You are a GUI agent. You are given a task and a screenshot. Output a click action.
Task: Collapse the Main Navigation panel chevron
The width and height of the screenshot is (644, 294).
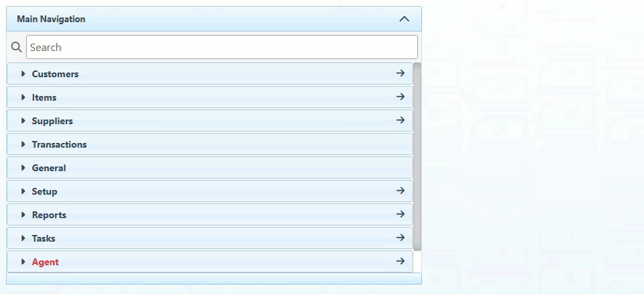click(x=404, y=19)
